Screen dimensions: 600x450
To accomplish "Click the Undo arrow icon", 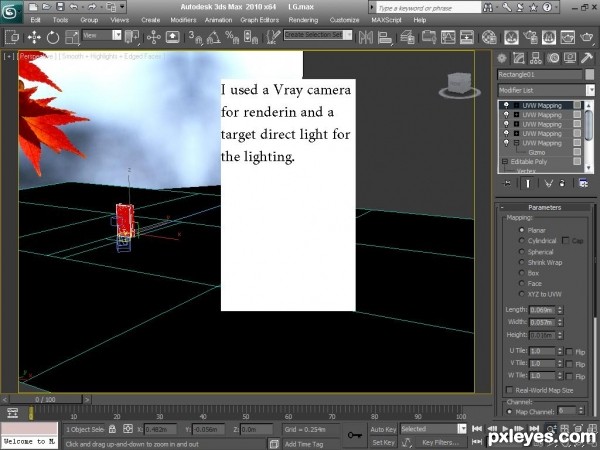I will click(x=73, y=7).
